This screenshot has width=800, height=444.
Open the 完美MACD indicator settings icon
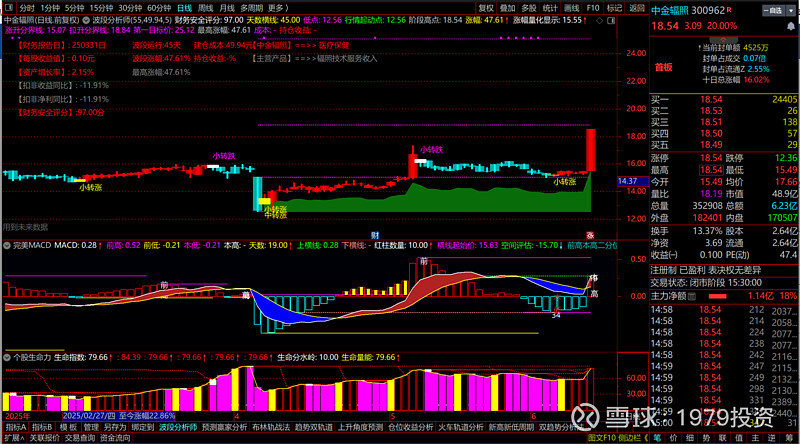(x=7, y=245)
